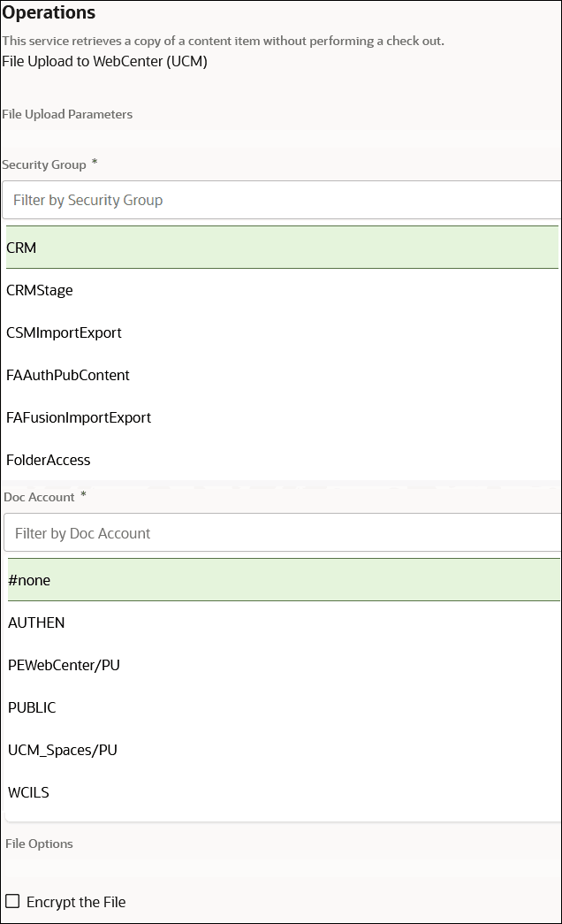Click the File Upload Parameters section header
The image size is (562, 924).
tap(67, 114)
